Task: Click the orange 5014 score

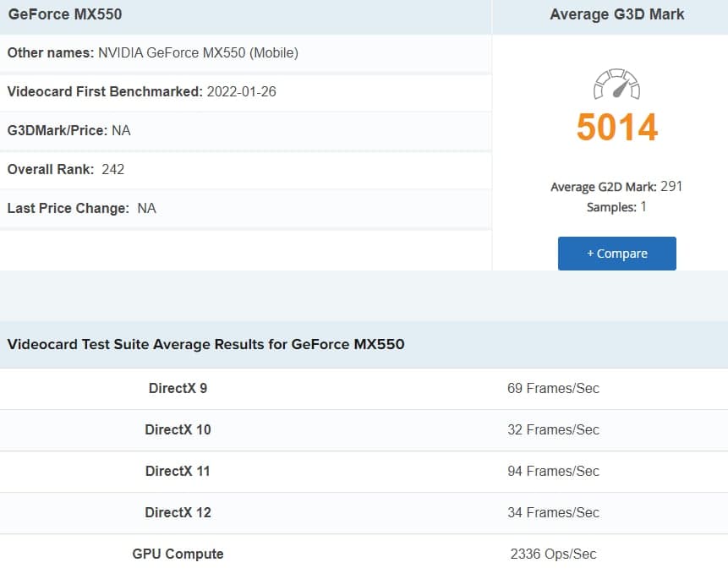Action: (616, 128)
